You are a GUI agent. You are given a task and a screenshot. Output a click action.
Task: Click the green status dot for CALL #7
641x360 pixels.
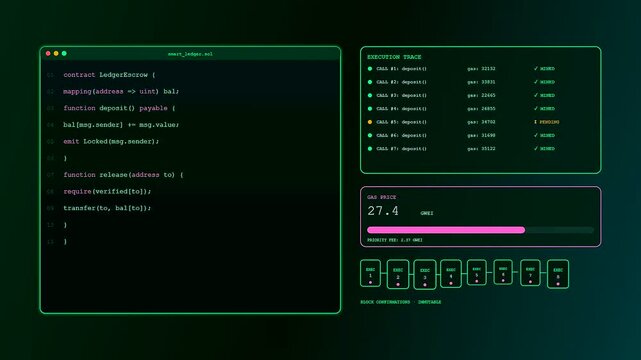point(370,149)
